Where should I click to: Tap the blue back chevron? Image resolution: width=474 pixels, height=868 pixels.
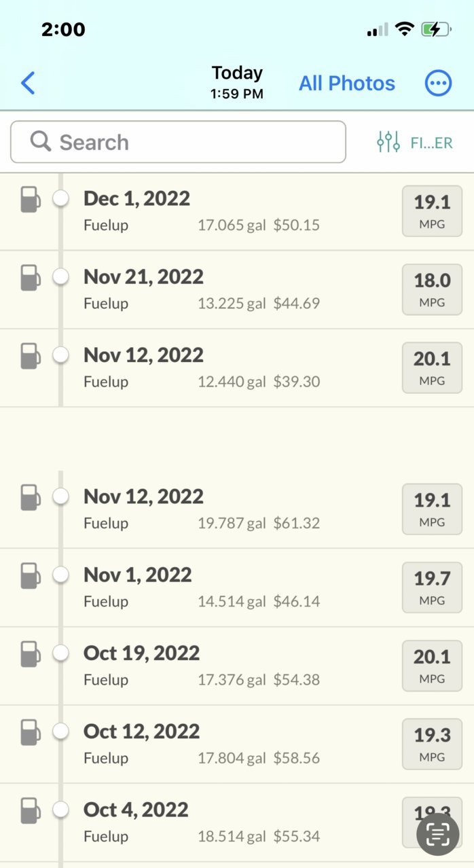27,84
